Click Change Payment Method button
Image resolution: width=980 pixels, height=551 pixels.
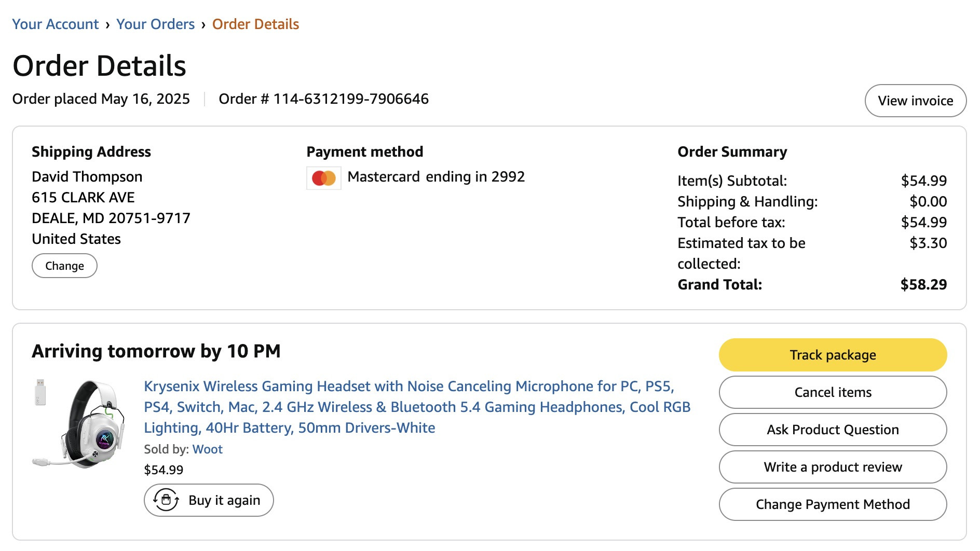point(833,504)
